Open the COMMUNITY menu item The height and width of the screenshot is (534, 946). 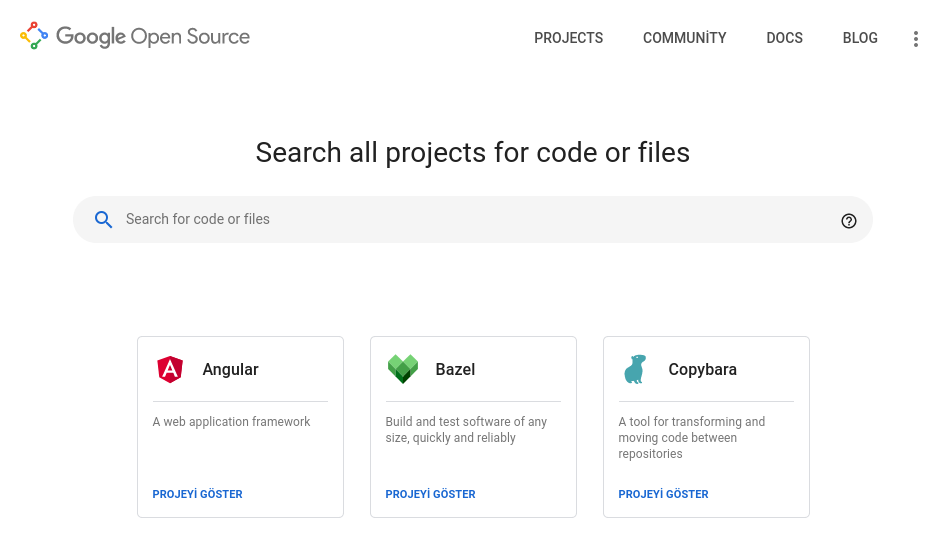684,38
